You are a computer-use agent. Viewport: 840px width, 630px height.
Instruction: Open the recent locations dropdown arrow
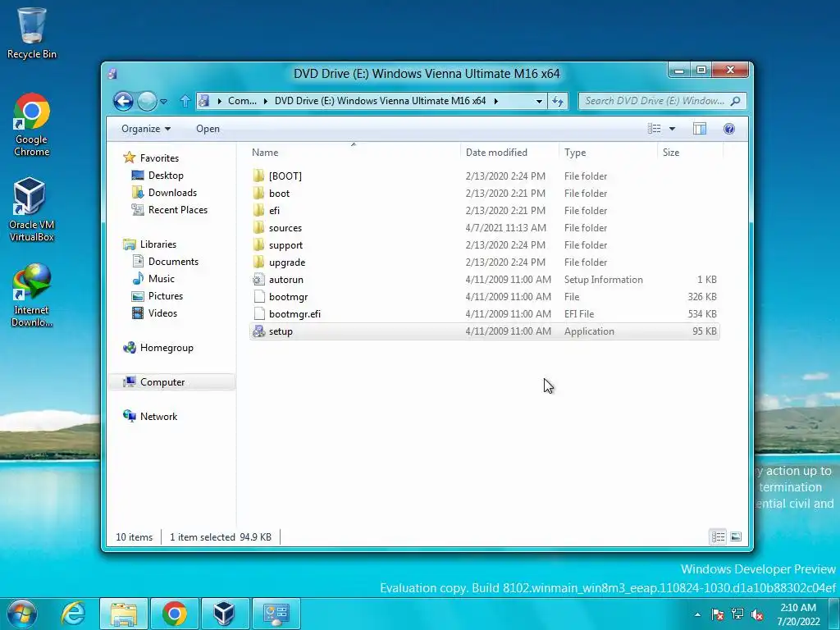[163, 101]
